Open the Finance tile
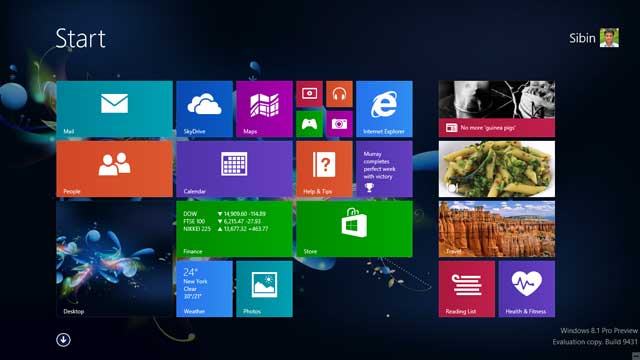The height and width of the screenshot is (360, 640). coord(234,229)
